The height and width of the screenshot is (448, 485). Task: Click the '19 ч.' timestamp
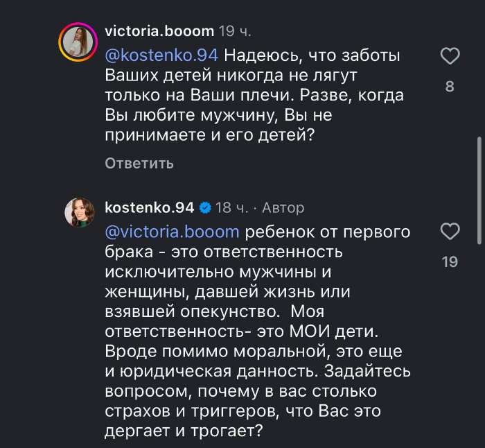(x=236, y=31)
